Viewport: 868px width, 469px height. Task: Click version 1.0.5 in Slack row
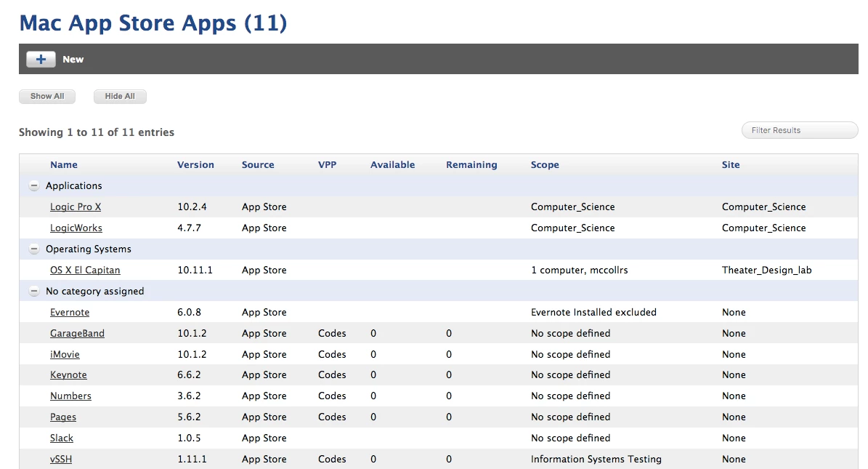click(190, 438)
